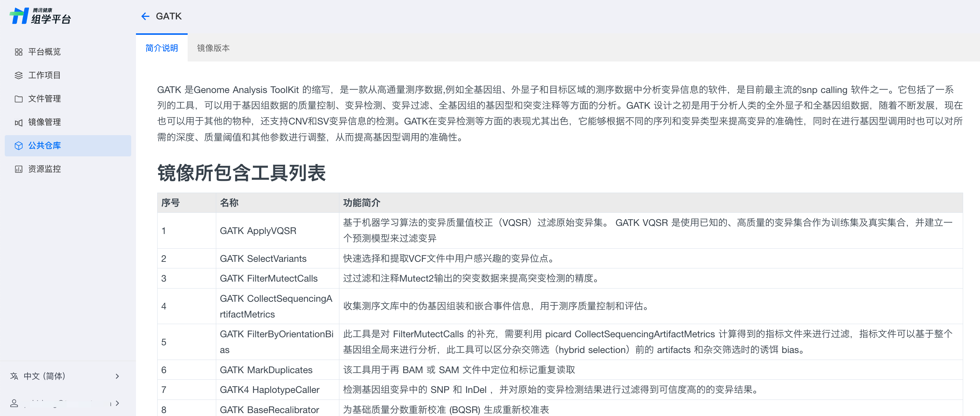
Task: Open the 平台概览 menu item
Action: (68, 52)
